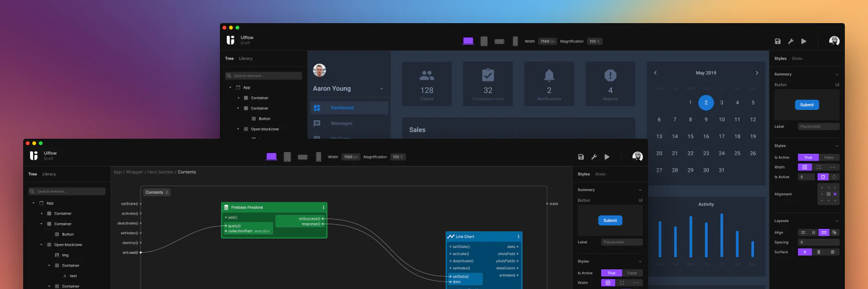The height and width of the screenshot is (289, 868).
Task: Select first Width option in front window
Action: (608, 283)
